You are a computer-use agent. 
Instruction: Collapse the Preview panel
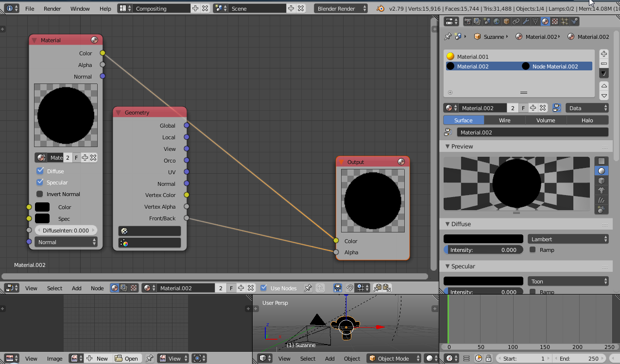(462, 146)
